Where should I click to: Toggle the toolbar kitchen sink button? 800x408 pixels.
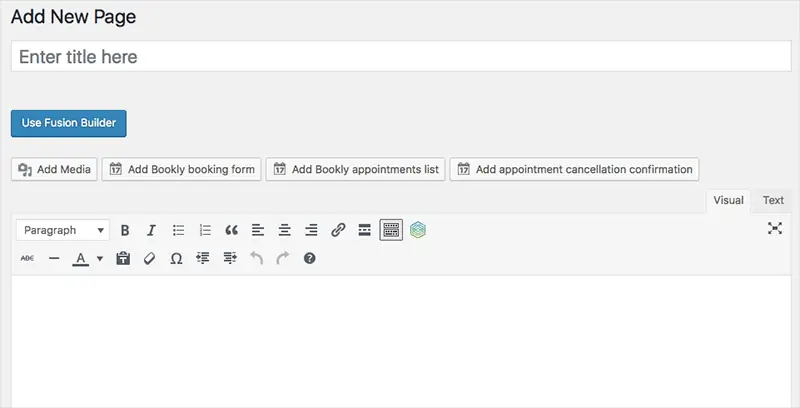pos(391,231)
